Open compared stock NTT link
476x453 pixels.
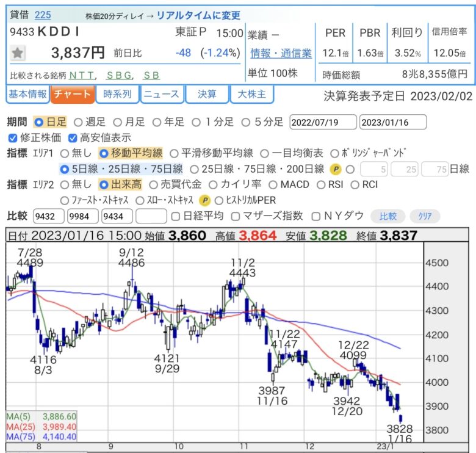point(82,75)
